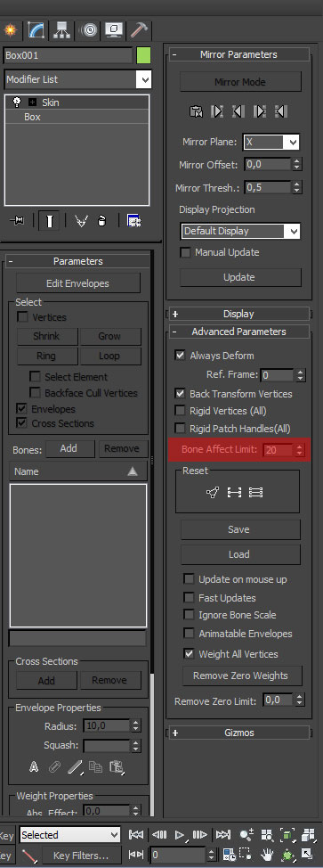Click envelope visibility icon in Envelope Properties

point(54,767)
